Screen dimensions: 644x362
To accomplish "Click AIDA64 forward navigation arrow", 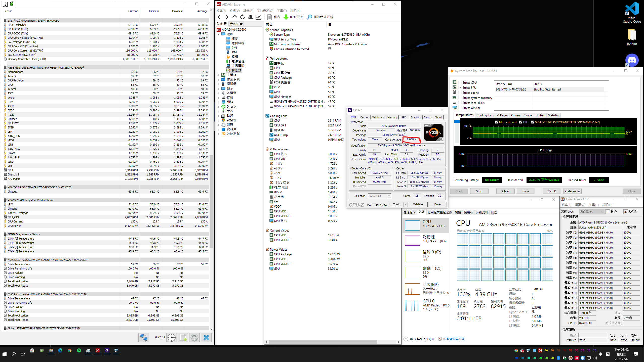I will (227, 17).
